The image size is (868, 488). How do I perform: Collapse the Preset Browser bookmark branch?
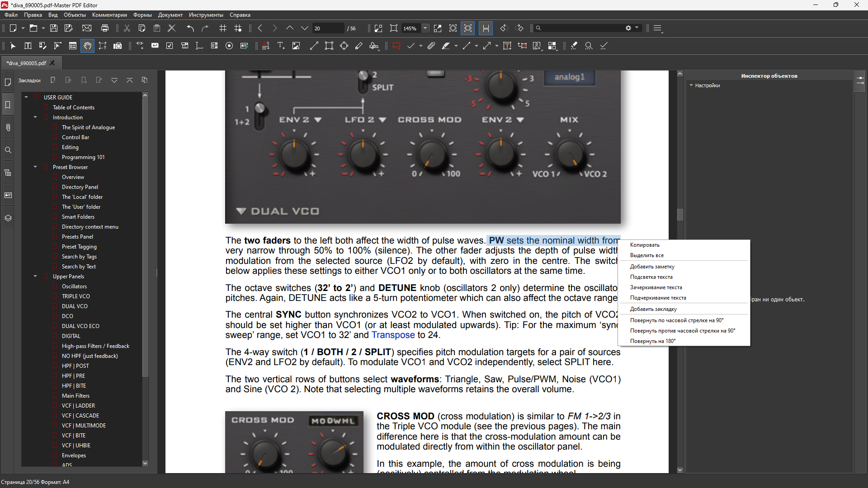(x=35, y=167)
